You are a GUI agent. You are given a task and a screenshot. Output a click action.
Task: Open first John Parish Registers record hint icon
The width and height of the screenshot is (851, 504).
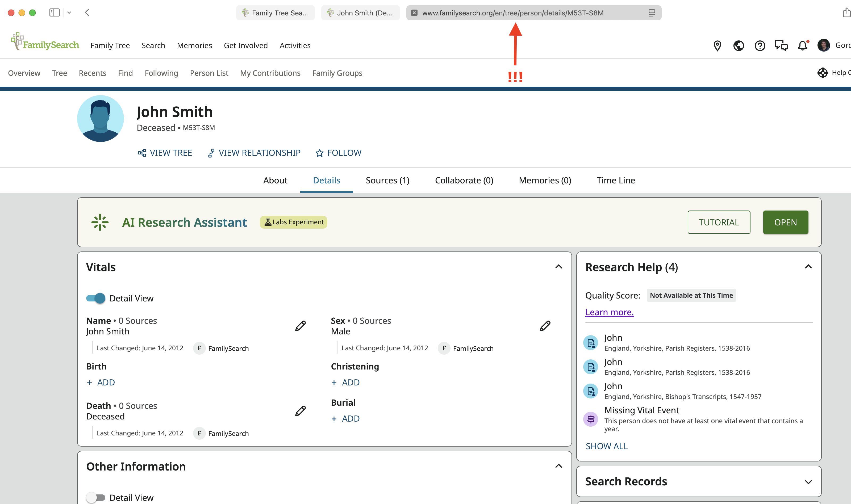coord(591,343)
